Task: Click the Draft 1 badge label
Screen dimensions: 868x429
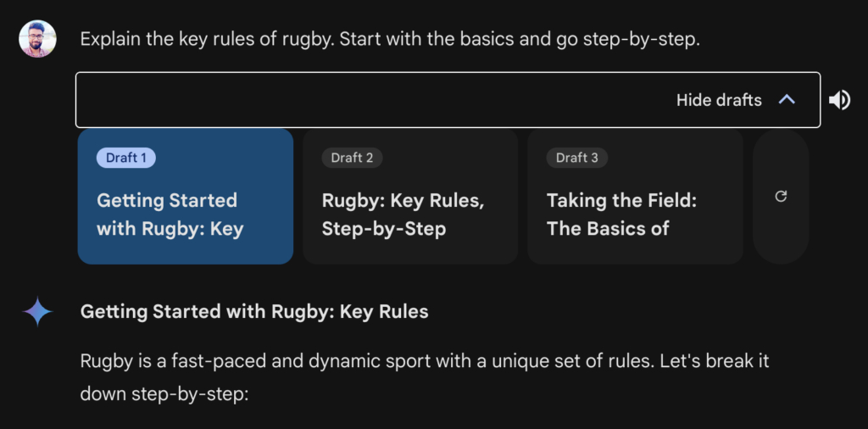Action: [126, 158]
